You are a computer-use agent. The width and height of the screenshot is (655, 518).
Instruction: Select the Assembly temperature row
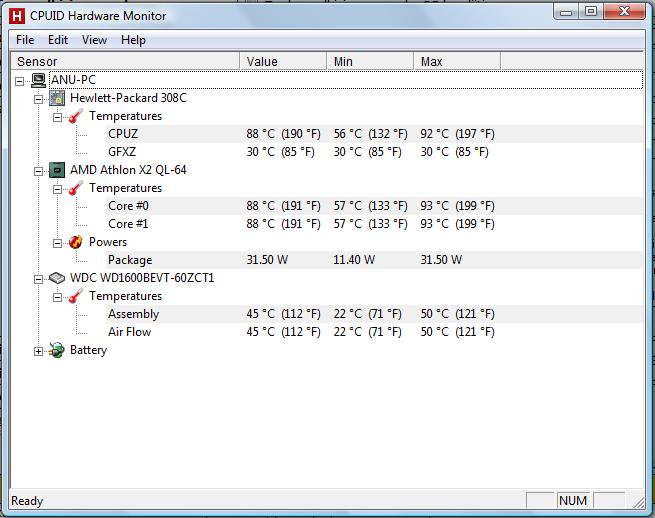click(374, 314)
